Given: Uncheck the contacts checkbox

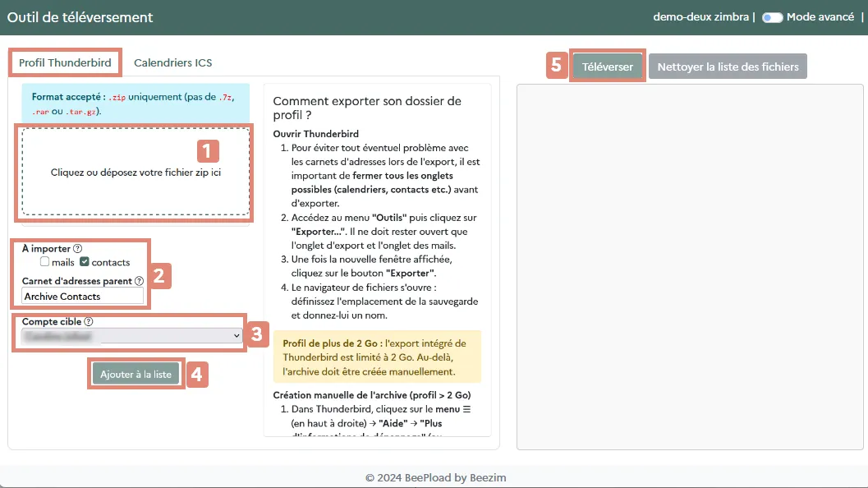Looking at the screenshot, I should 84,261.
